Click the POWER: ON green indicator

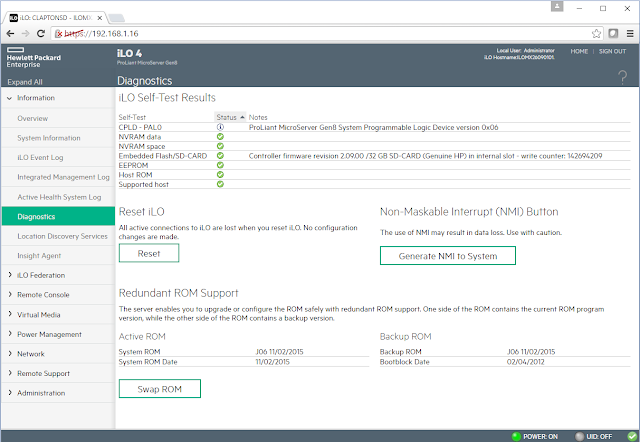click(x=516, y=436)
